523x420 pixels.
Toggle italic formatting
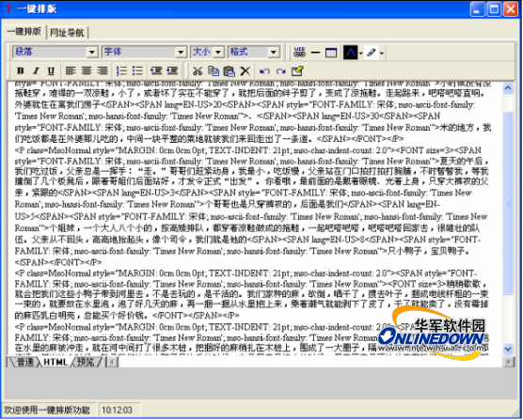pyautogui.click(x=36, y=70)
